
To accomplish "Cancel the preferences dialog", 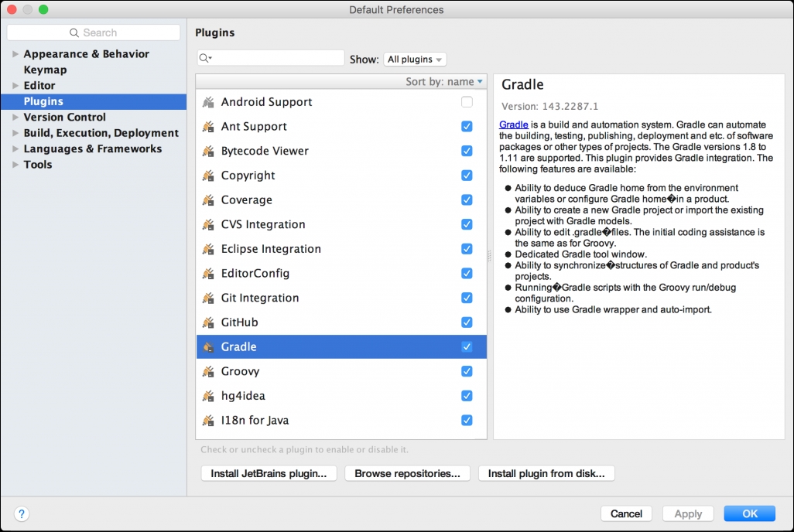I will pos(626,513).
